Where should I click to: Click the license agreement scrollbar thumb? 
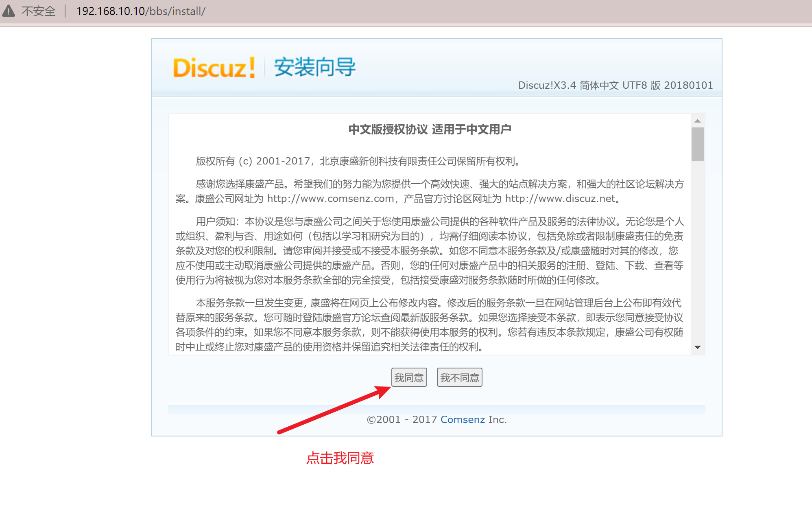click(x=697, y=144)
